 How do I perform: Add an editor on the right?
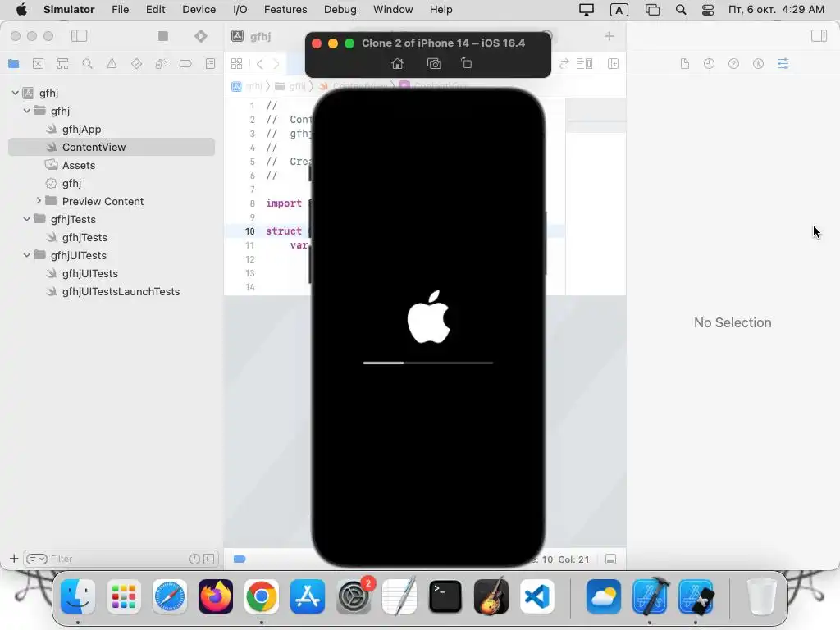614,64
